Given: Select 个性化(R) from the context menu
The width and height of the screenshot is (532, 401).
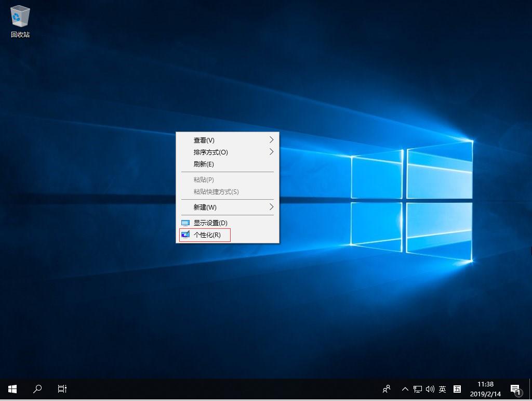Looking at the screenshot, I should click(x=207, y=235).
